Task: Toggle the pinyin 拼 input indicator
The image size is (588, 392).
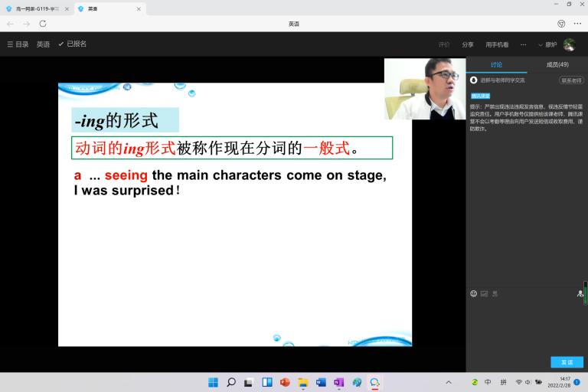Action: (503, 382)
